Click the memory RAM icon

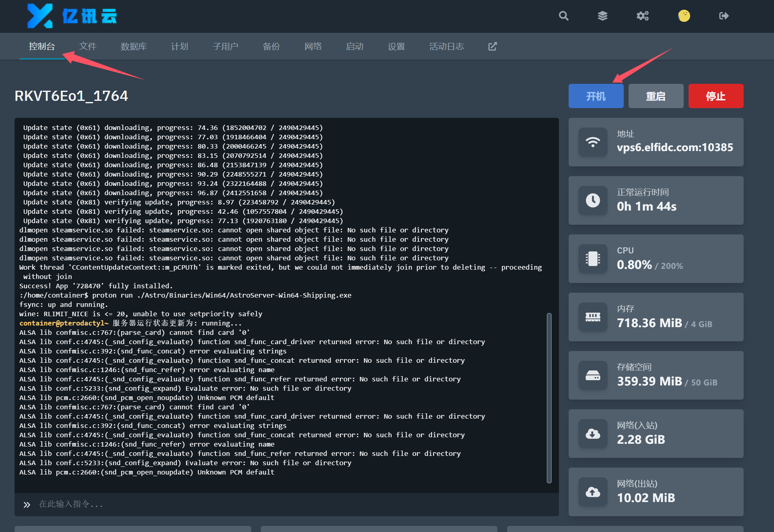pyautogui.click(x=593, y=317)
